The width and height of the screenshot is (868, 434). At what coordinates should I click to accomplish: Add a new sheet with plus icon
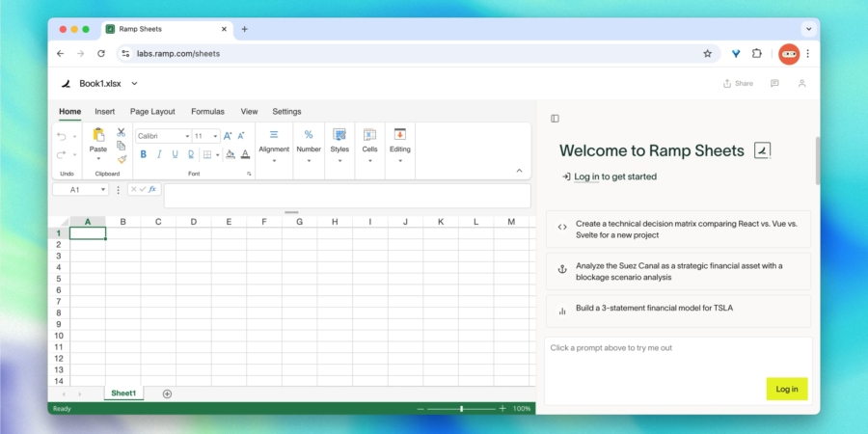point(167,393)
